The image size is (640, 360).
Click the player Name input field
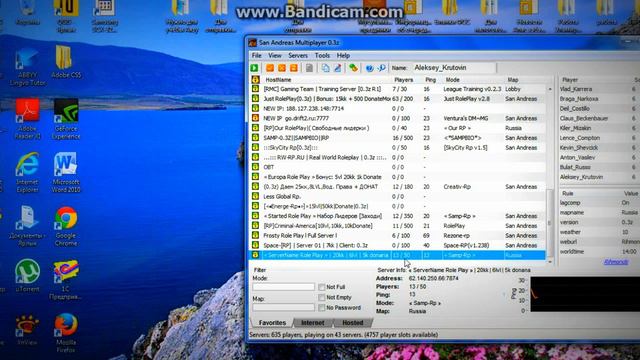(x=454, y=68)
